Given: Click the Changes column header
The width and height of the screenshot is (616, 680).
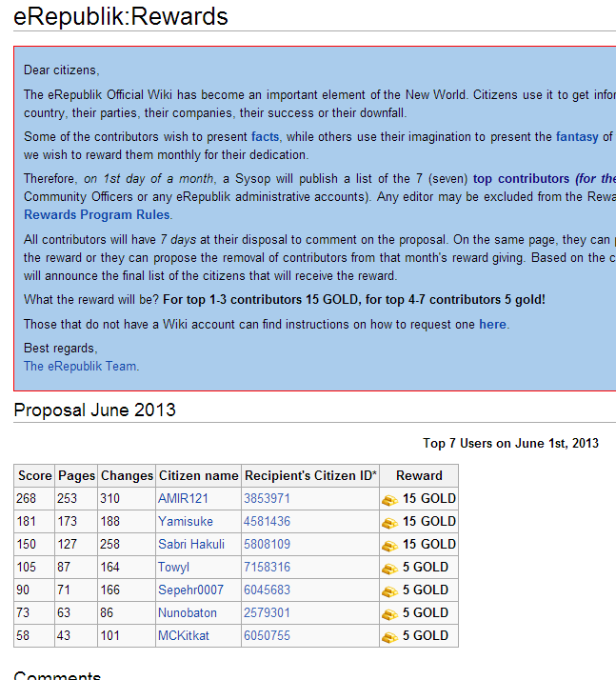Looking at the screenshot, I should tap(127, 476).
